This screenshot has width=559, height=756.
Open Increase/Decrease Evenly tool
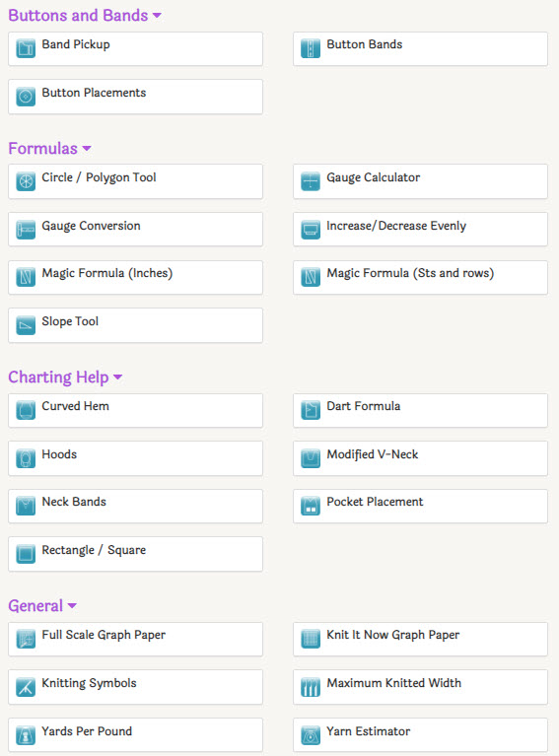click(421, 230)
